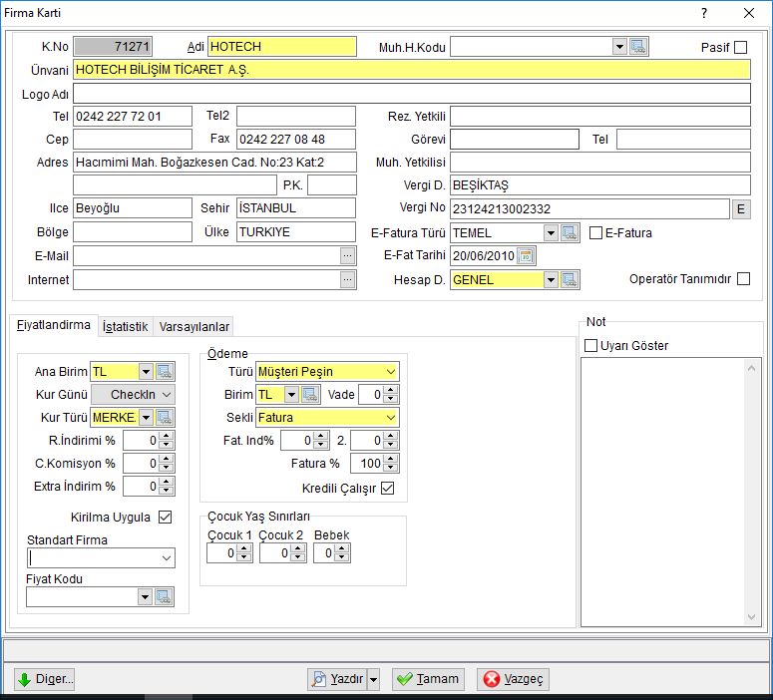Open lookup icon next to Hesap D.
The image size is (773, 700).
click(x=570, y=280)
